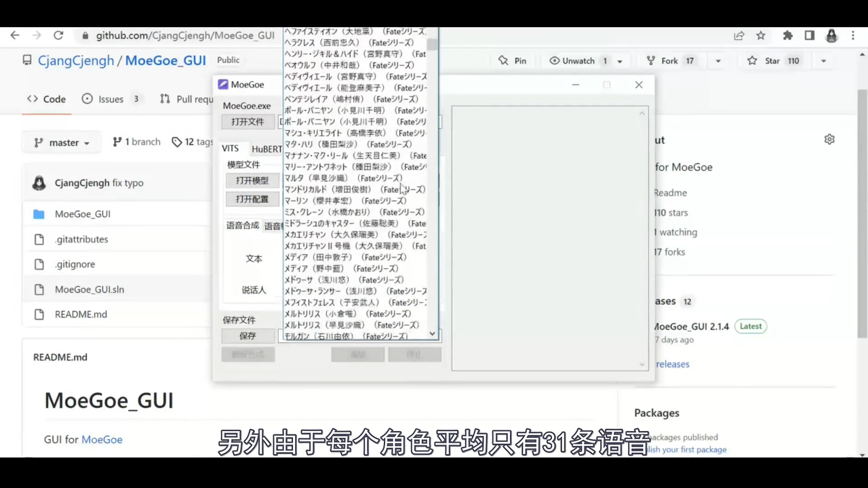Open the fix typo commit message
868x488 pixels.
tap(128, 183)
